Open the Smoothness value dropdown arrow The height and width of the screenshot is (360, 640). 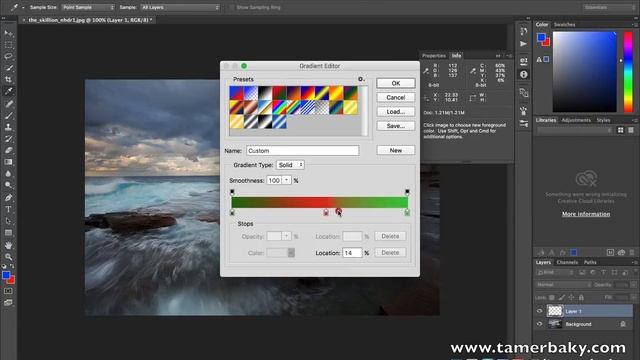click(x=287, y=180)
